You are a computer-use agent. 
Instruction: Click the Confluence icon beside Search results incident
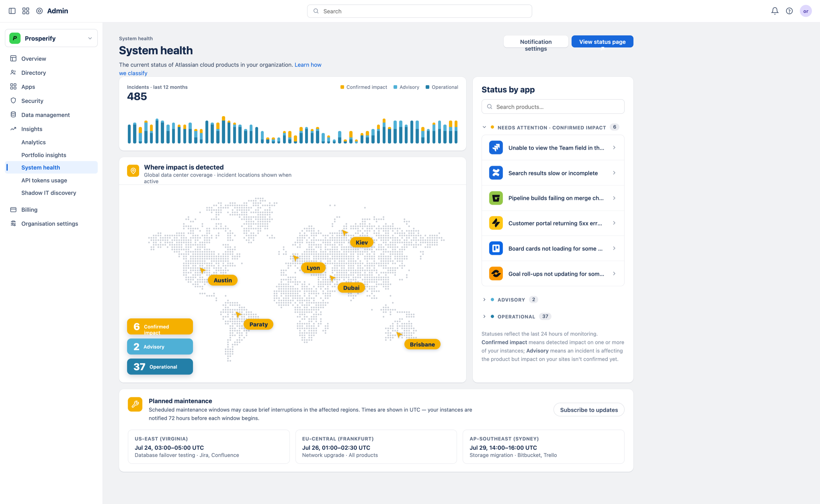(x=496, y=173)
